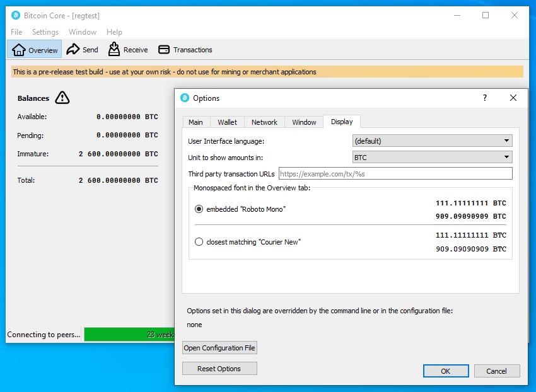The height and width of the screenshot is (392, 536).
Task: Open the Window menu
Action: tap(83, 32)
